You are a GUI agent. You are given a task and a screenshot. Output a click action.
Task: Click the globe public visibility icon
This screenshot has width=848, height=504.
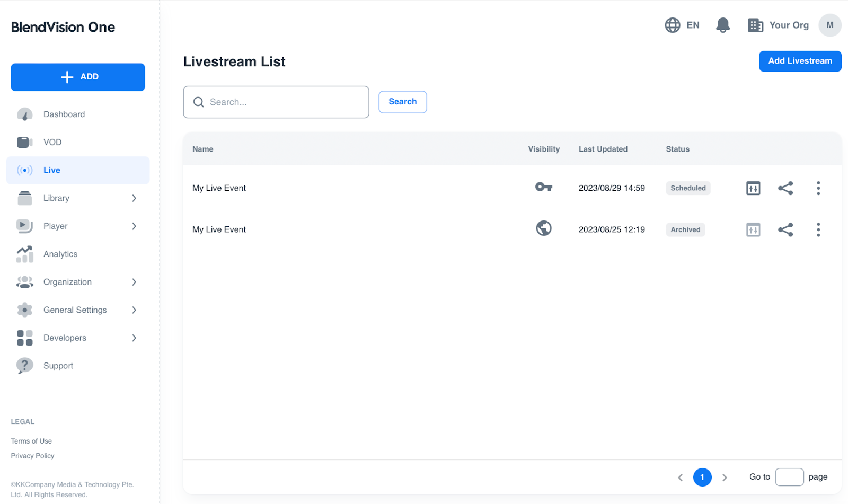[x=544, y=228]
